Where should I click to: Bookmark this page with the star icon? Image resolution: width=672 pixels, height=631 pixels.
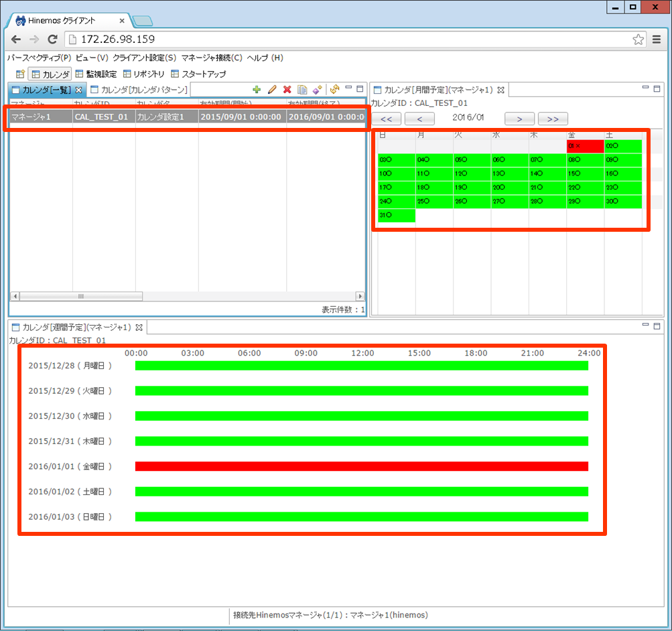638,40
